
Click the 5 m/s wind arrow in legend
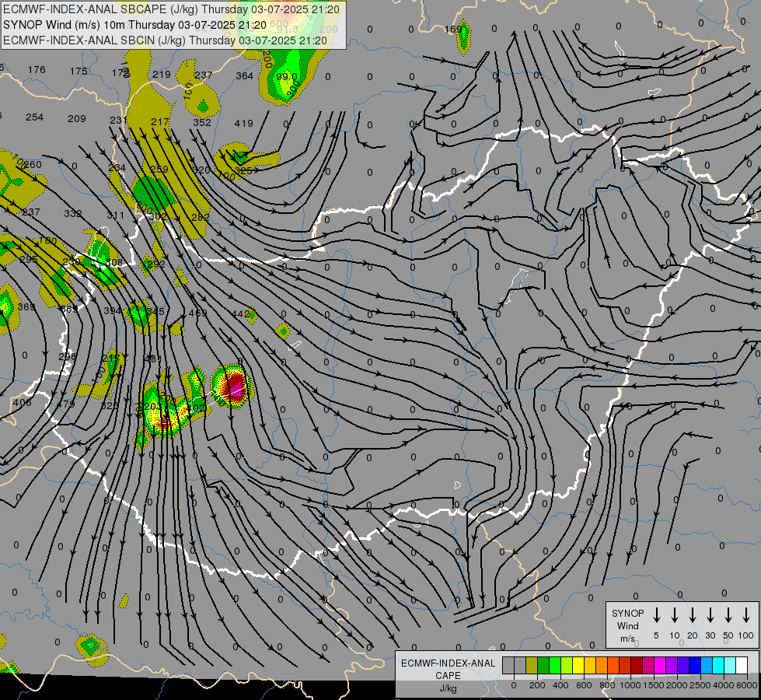tap(657, 615)
